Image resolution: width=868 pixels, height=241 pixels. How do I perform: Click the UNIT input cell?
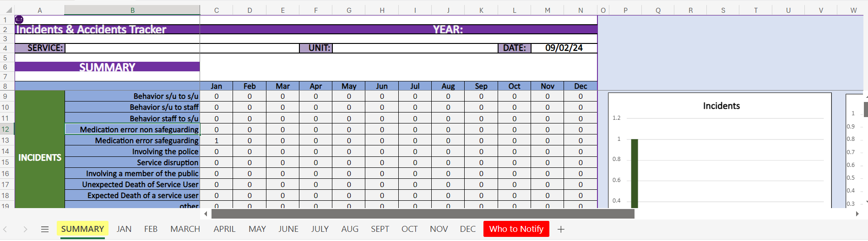point(415,48)
